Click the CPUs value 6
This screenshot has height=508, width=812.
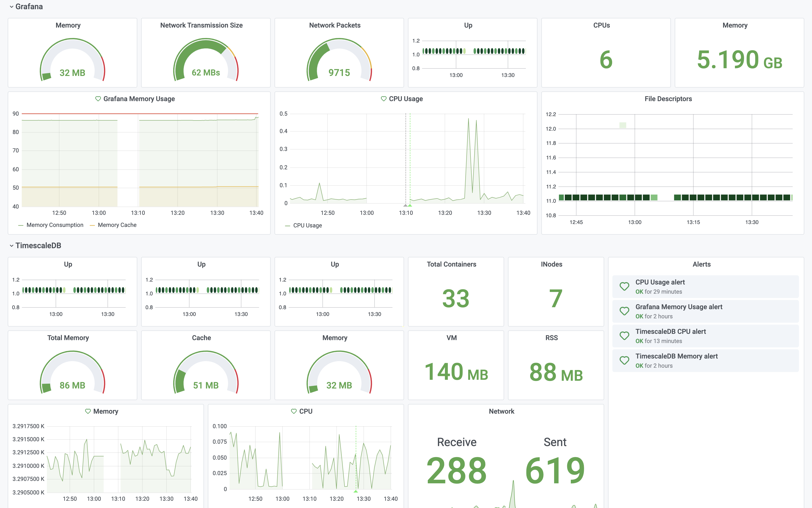606,60
